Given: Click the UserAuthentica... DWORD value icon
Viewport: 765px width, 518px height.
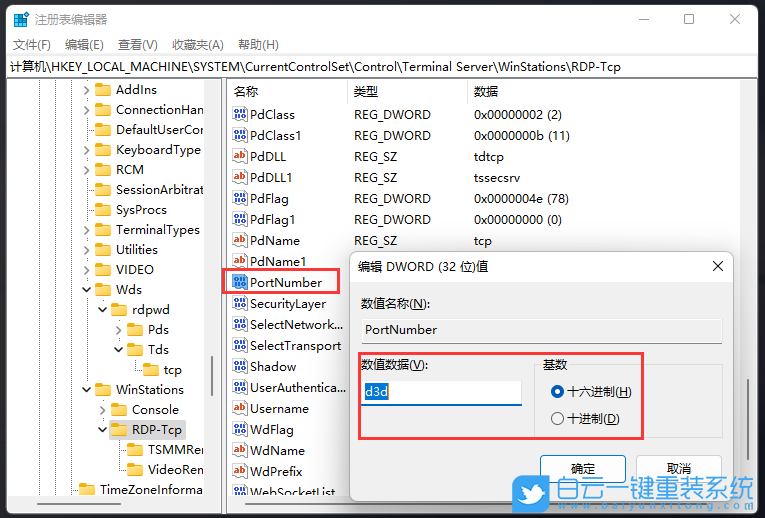Looking at the screenshot, I should click(240, 387).
